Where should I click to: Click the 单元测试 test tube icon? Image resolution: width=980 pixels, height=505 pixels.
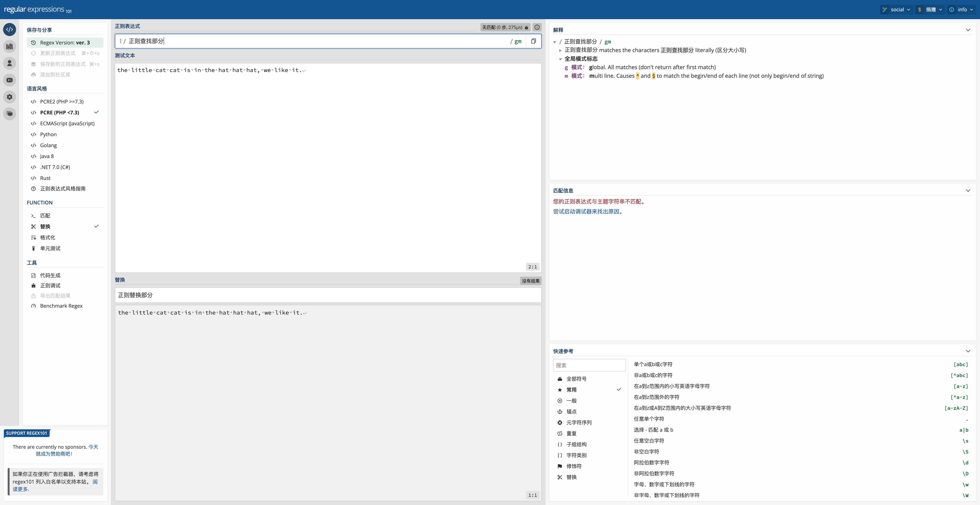click(x=33, y=248)
